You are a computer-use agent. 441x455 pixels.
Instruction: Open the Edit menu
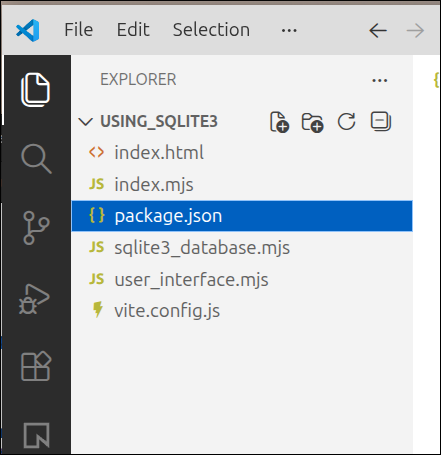[x=133, y=30]
